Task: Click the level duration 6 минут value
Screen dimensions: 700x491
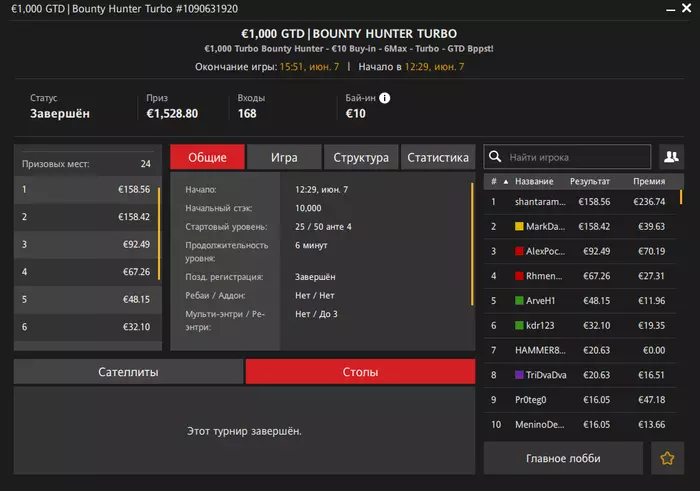Action: (311, 245)
